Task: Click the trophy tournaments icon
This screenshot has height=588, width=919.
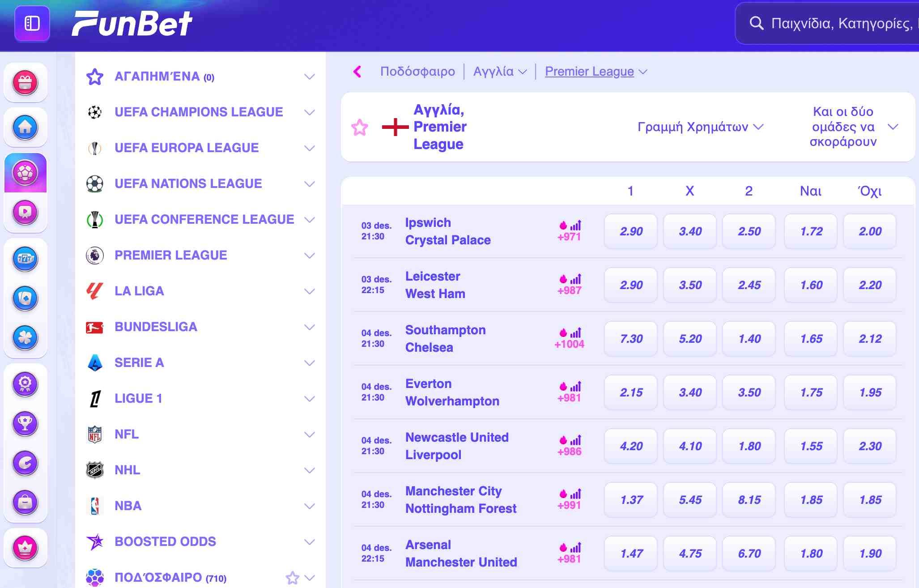Action: [x=26, y=423]
